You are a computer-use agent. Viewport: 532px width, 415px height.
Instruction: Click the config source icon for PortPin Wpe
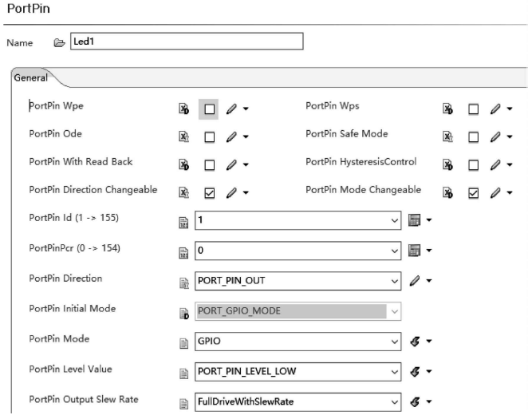click(183, 109)
